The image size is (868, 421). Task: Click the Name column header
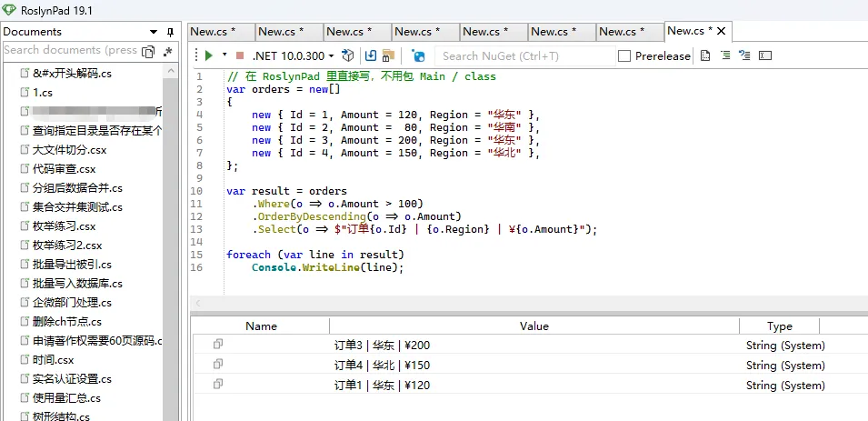click(261, 326)
